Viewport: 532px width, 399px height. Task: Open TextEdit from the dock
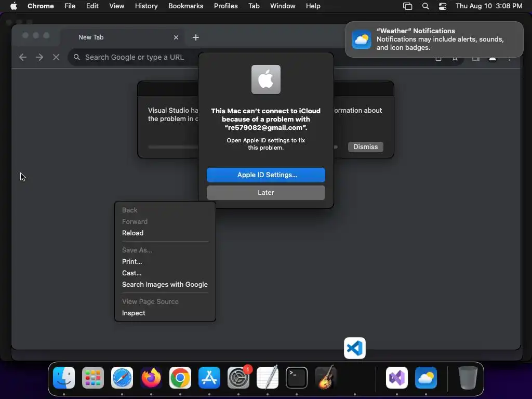click(x=268, y=378)
